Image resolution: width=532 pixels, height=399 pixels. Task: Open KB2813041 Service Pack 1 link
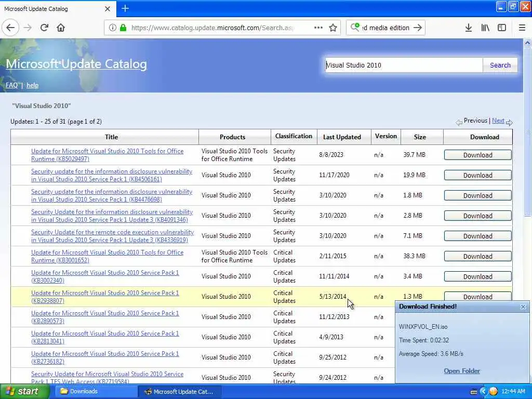pyautogui.click(x=105, y=337)
